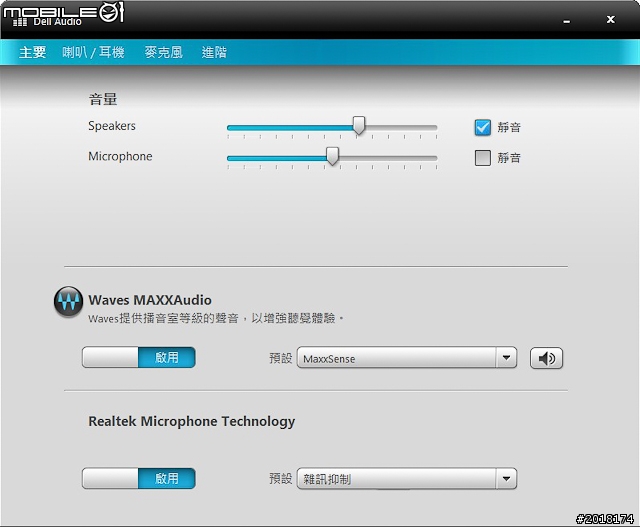
Task: Click the Dell Audio equalizer logo icon
Action: (20, 22)
